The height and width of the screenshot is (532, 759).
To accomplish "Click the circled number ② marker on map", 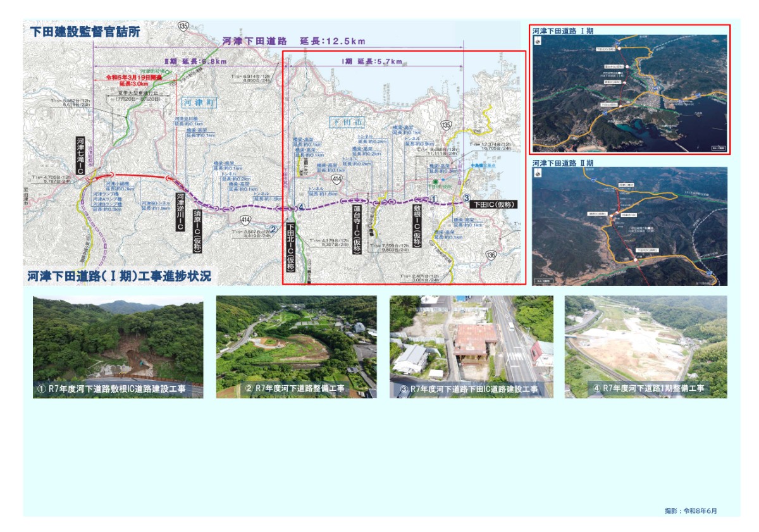I will pyautogui.click(x=273, y=230).
